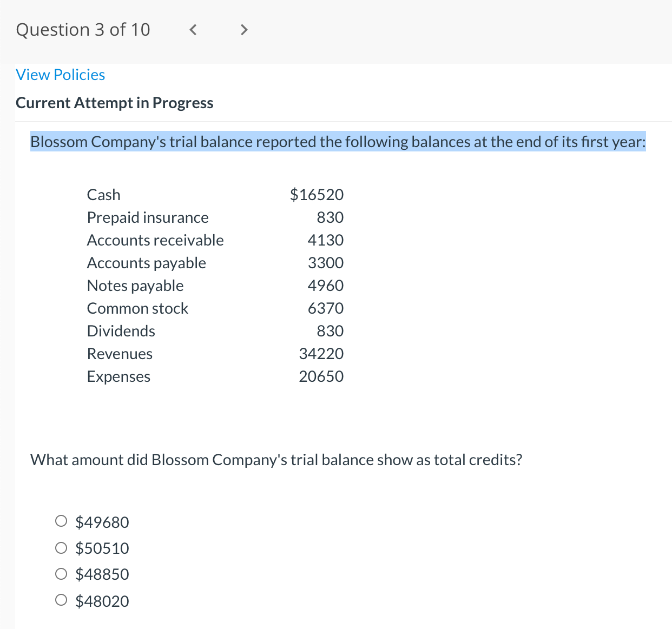
Task: Click the Prepaid insurance row
Action: (x=148, y=217)
